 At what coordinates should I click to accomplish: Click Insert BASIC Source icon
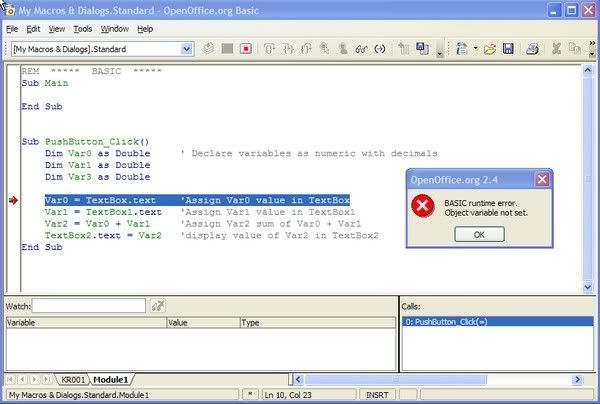(x=403, y=49)
